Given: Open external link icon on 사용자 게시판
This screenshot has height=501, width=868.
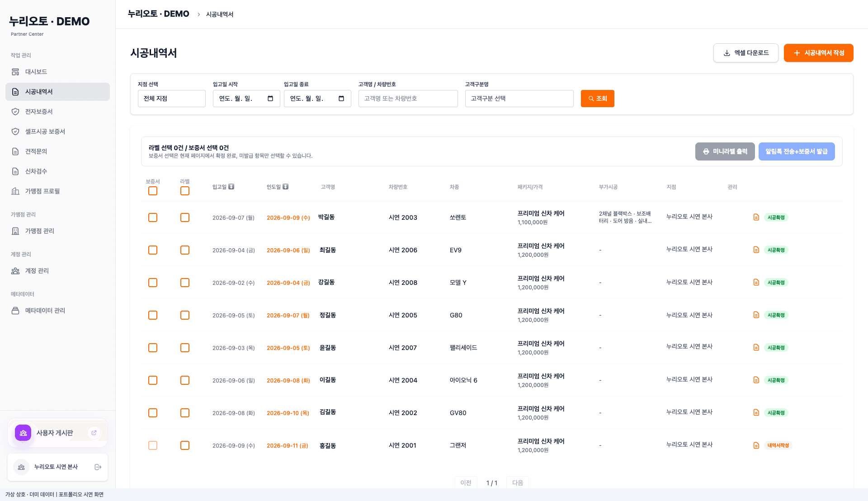Looking at the screenshot, I should [x=94, y=433].
